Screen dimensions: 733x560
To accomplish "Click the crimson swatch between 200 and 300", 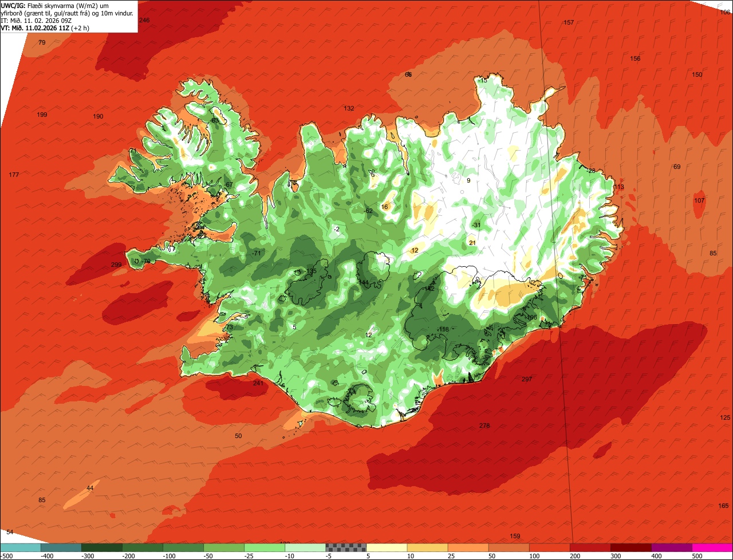I will point(590,547).
